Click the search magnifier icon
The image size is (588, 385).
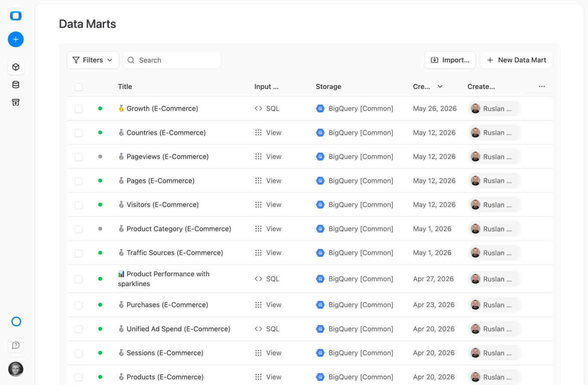coord(131,60)
